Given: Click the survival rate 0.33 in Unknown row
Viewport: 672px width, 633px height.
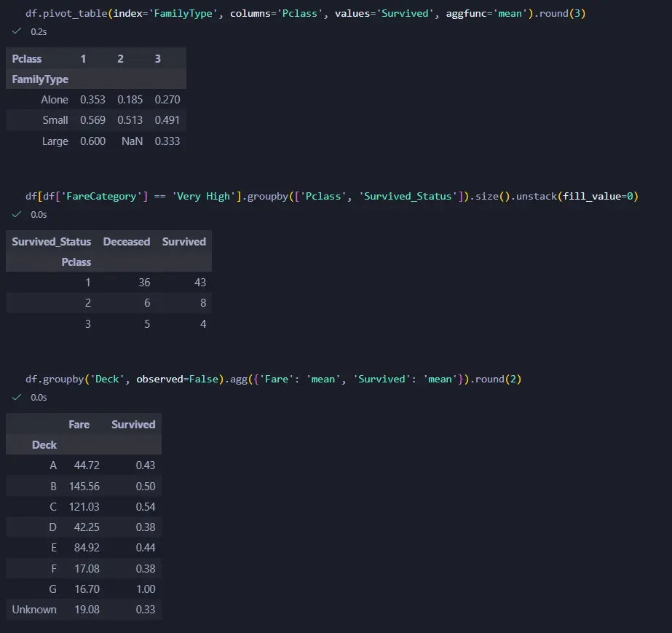Looking at the screenshot, I should point(146,610).
